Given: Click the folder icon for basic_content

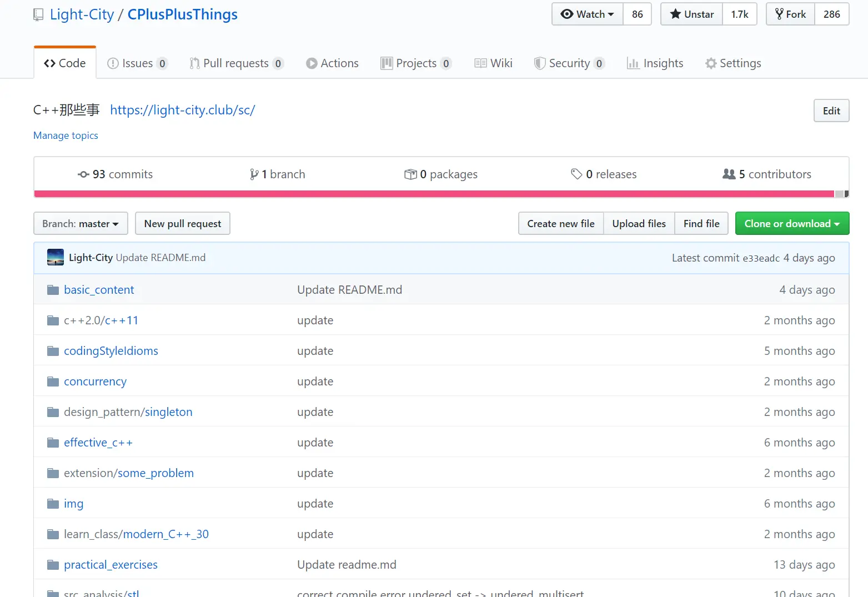Looking at the screenshot, I should tap(53, 290).
